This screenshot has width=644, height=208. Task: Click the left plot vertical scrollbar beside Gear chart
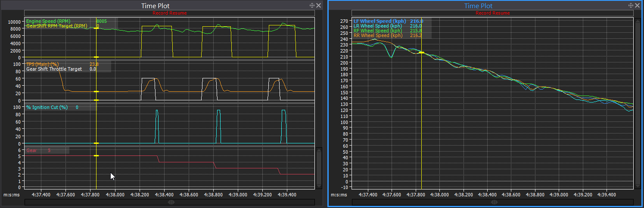coord(319,168)
